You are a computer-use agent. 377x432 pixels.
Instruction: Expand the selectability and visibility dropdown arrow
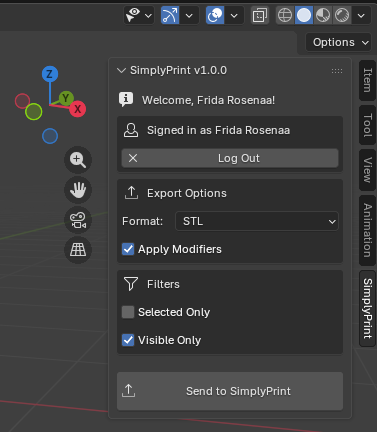pos(148,15)
